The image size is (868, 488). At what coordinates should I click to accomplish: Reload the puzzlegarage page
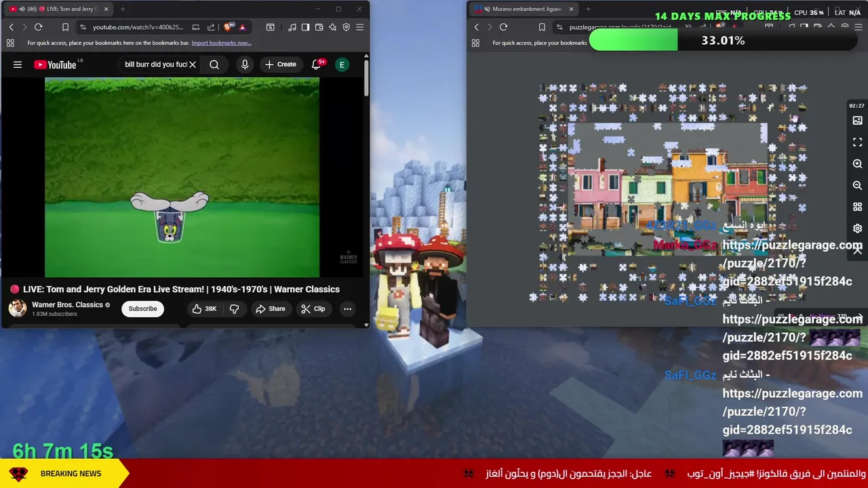pos(504,27)
